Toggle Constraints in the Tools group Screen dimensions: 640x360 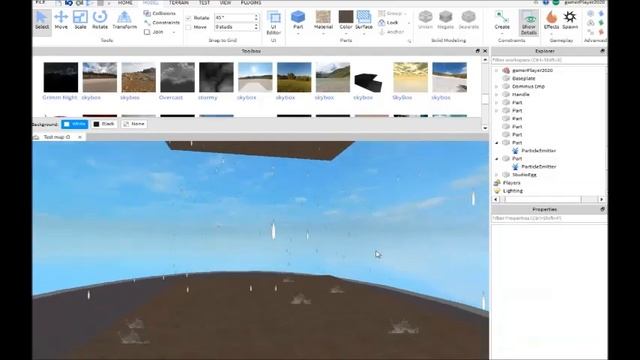point(162,22)
